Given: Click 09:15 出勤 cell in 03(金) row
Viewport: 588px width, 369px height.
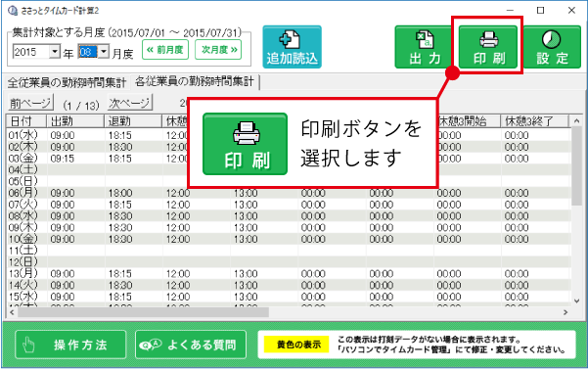Looking at the screenshot, I should click(x=75, y=159).
